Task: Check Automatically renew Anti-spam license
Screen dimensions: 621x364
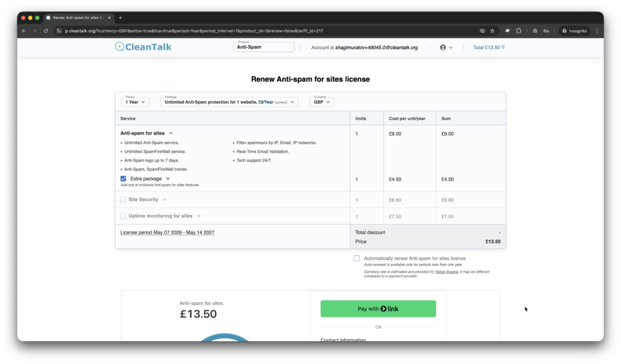Action: (357, 259)
